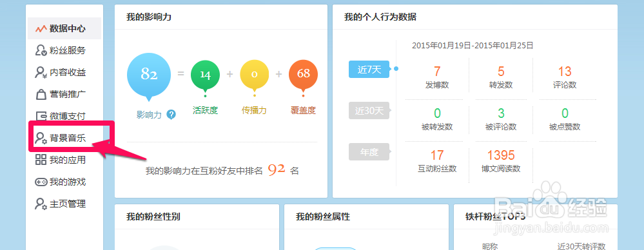The height and width of the screenshot is (250, 644).
Task: Click the marketing promotion bag icon
Action: coord(41,95)
